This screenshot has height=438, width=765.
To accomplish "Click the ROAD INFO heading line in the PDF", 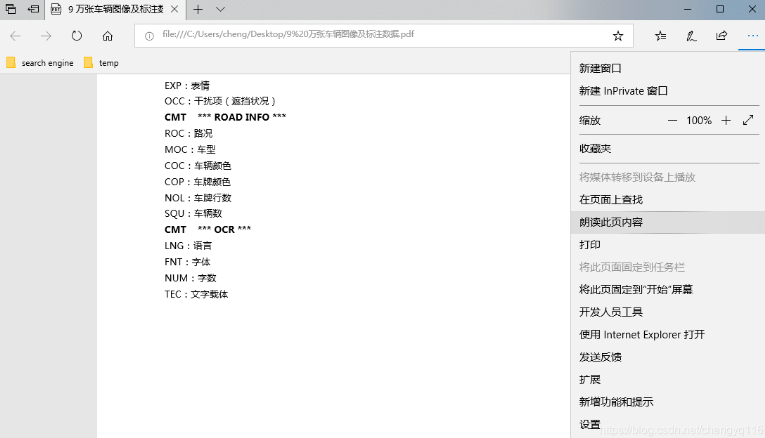I will pyautogui.click(x=225, y=118).
